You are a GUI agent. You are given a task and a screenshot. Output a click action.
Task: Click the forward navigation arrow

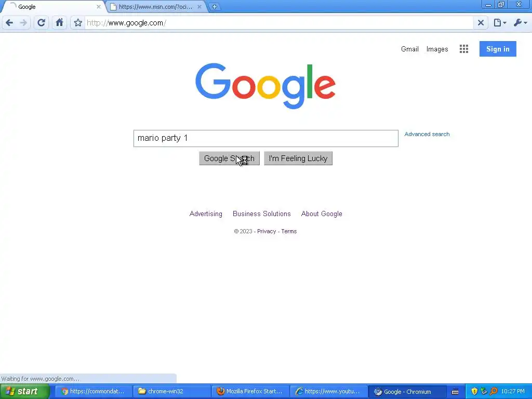tap(23, 23)
